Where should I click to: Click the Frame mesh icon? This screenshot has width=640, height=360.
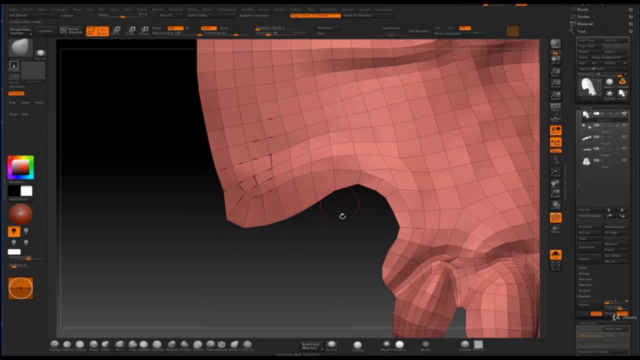556,172
